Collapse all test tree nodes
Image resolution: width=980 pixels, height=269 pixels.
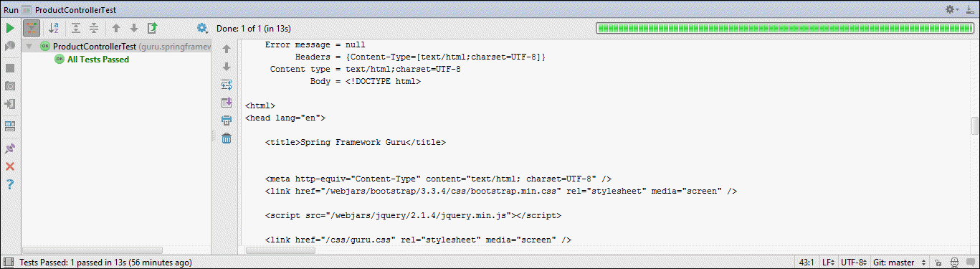94,28
